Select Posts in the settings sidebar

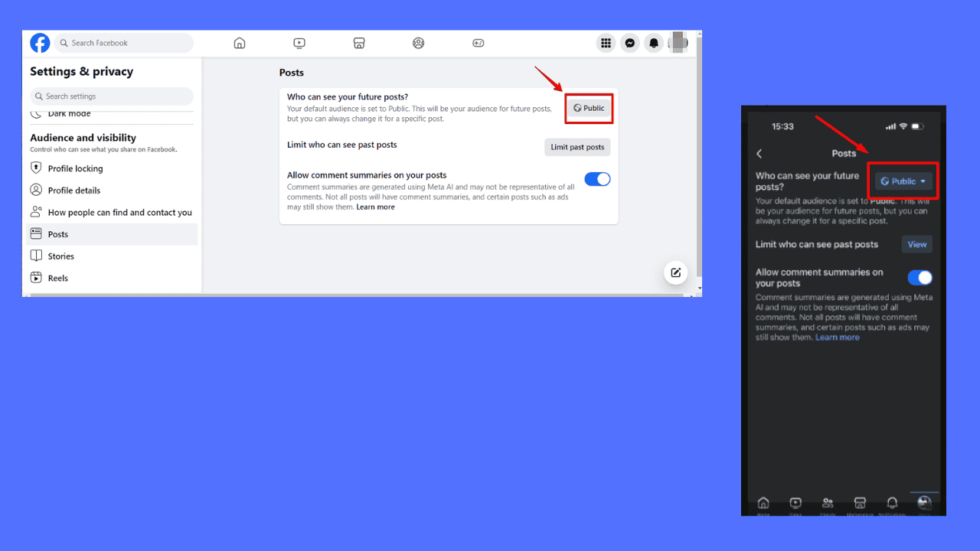(x=112, y=234)
